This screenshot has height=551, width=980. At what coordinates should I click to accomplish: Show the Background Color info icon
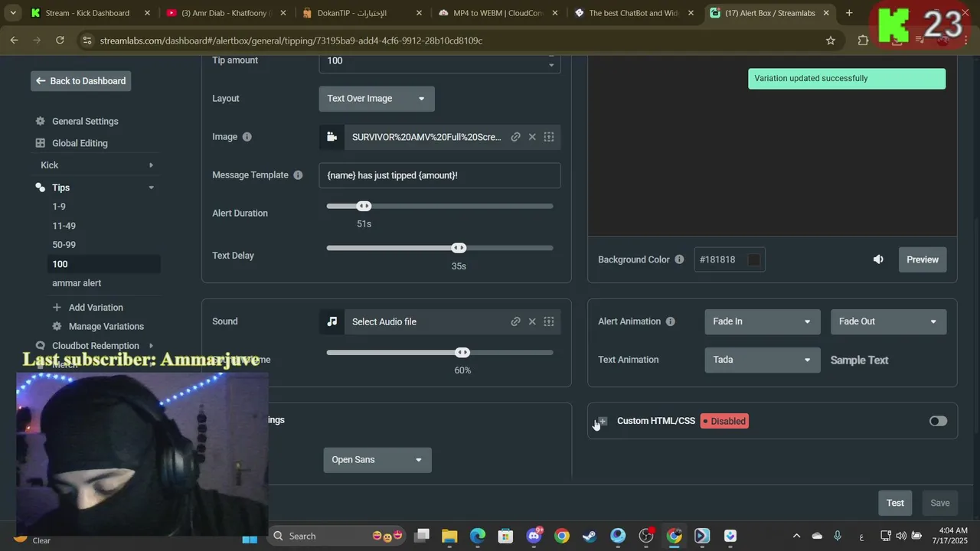(678, 259)
